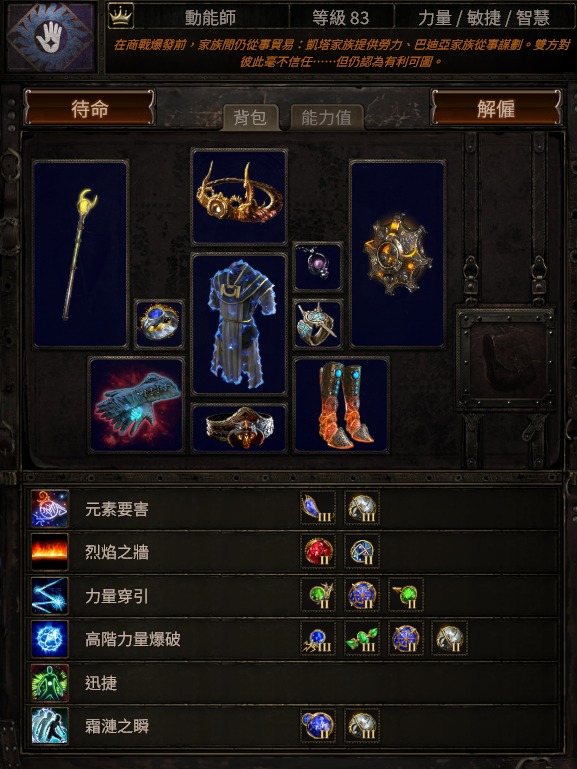Click the orange flame boots
Screen dimensions: 577x769
(341, 405)
